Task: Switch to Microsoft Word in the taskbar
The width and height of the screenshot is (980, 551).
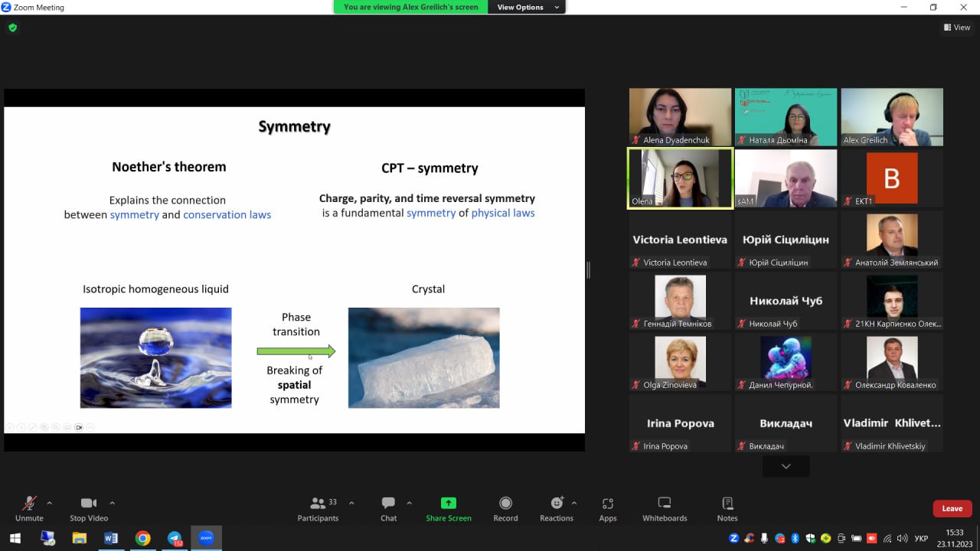Action: click(111, 538)
